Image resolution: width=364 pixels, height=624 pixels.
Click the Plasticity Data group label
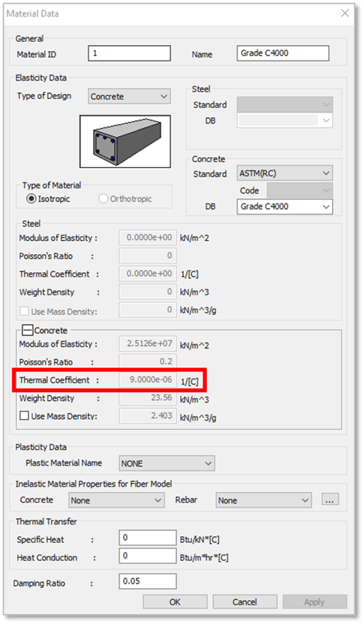coord(41,447)
